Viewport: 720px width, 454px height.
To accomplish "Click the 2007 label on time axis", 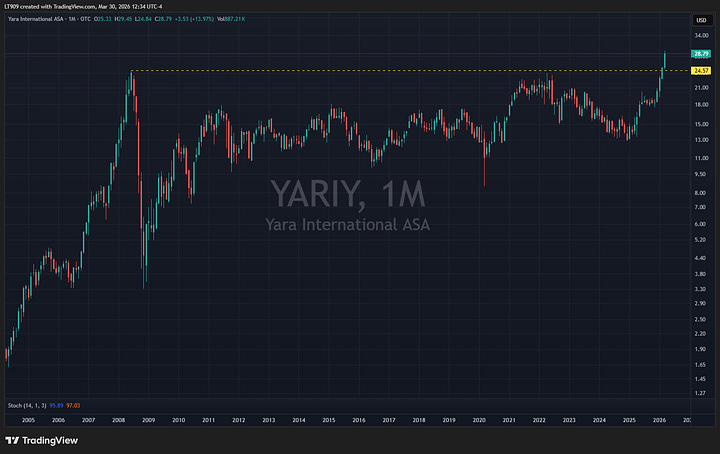I will 89,420.
